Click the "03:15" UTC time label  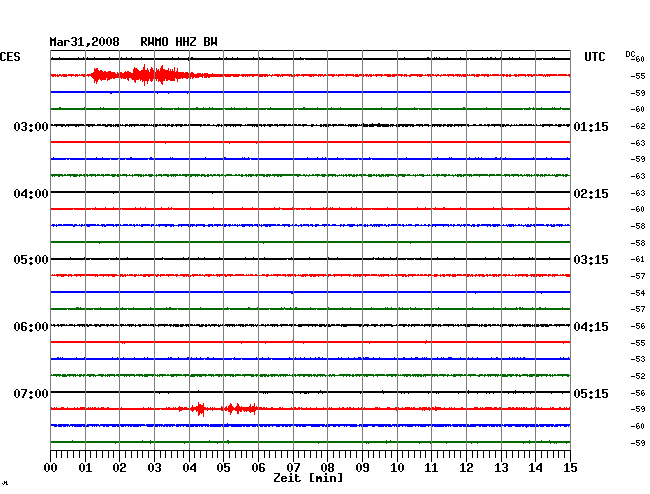point(591,260)
